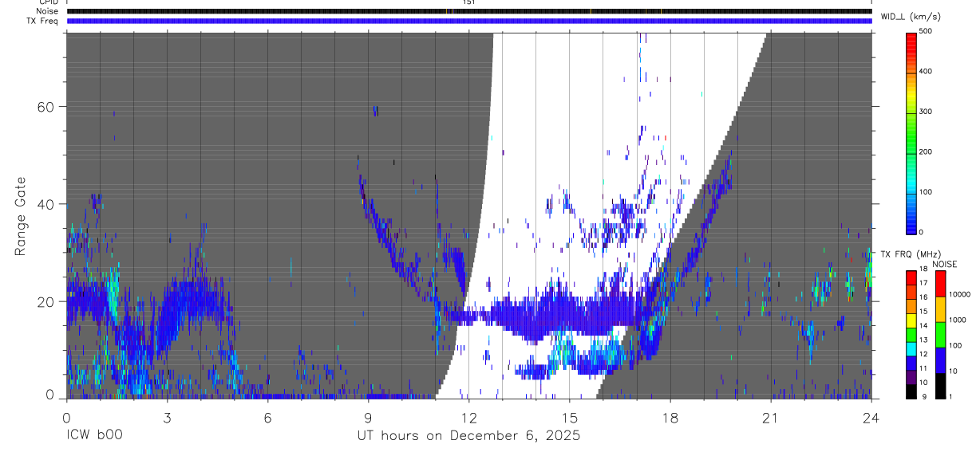Click the spectral width rainbow color bar

click(x=912, y=132)
